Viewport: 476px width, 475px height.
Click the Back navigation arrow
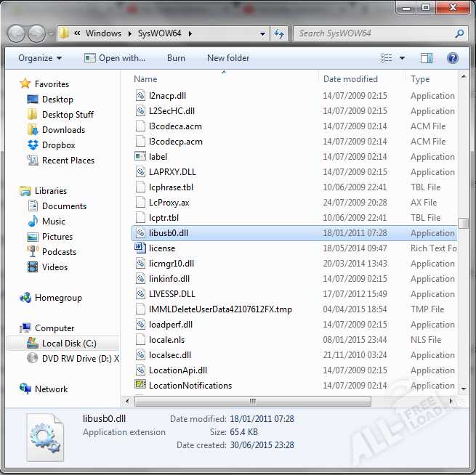pyautogui.click(x=17, y=33)
